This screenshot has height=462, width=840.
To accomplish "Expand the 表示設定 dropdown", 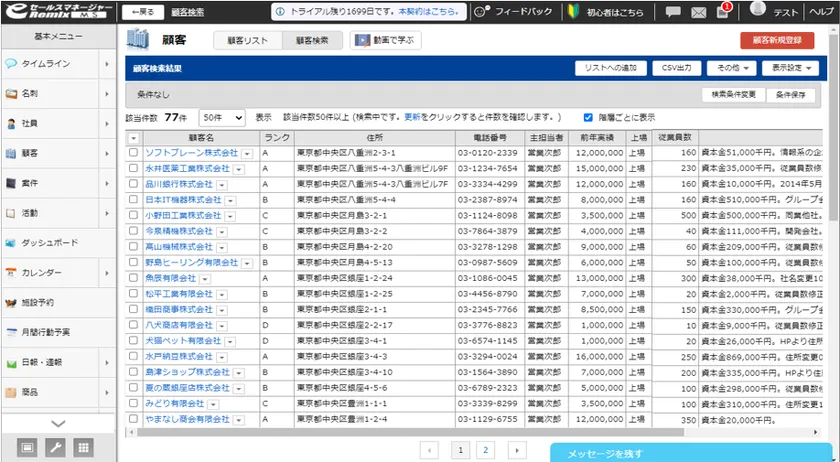I will (790, 68).
